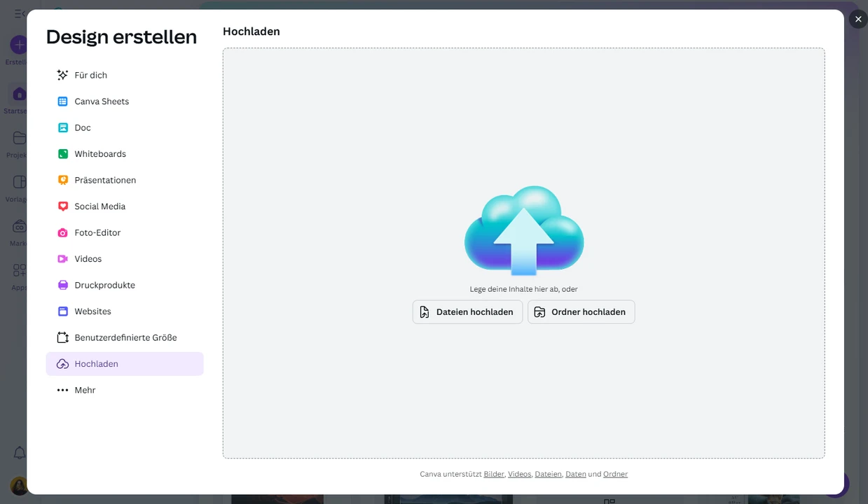Click the large cloud upload illustration
The image size is (868, 504).
coord(524,230)
